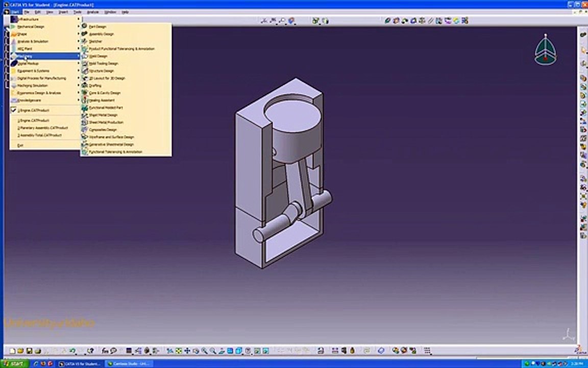Viewport: 588px width, 368px height.
Task: Open recent file 2 Planetary Assembly.CATProduct
Action: (45, 128)
